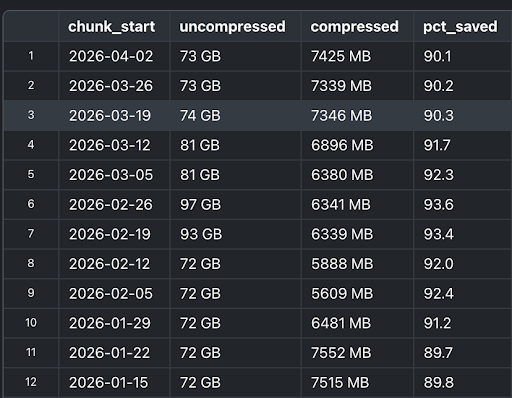Click the pct_saved value 92.4
The height and width of the screenshot is (398, 512).
(x=463, y=293)
